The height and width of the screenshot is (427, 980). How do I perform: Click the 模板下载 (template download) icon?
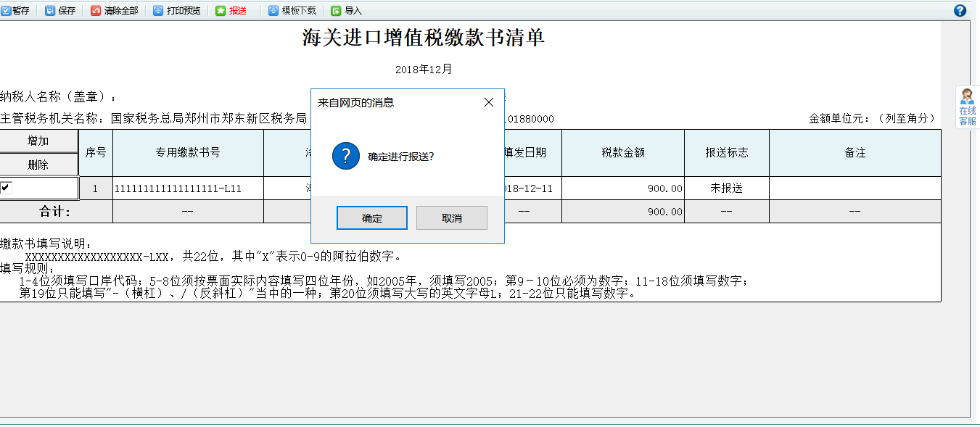click(x=289, y=10)
